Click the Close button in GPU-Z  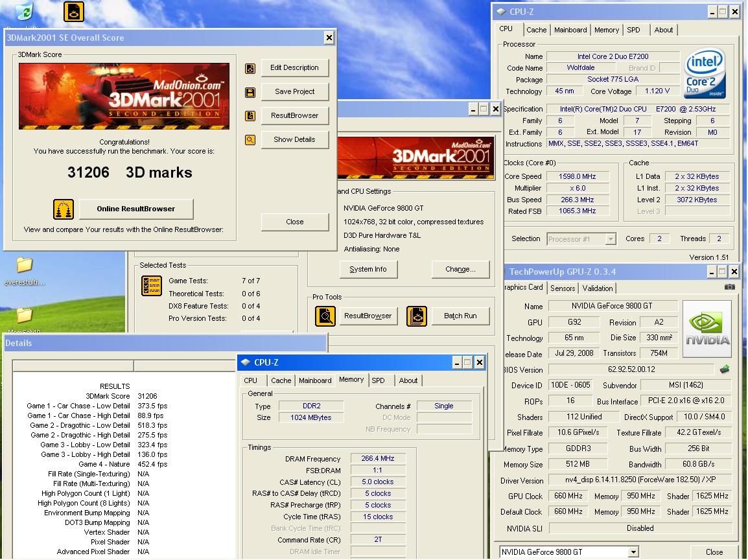tap(714, 552)
